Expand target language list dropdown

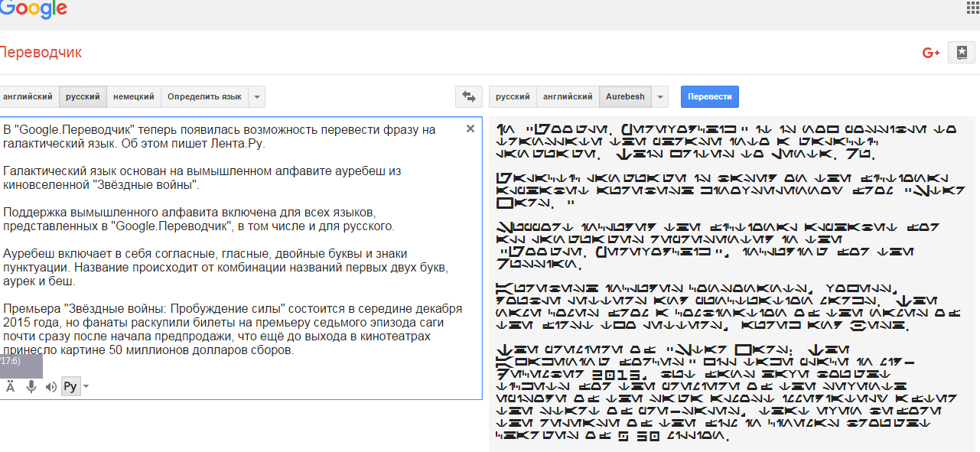click(660, 97)
